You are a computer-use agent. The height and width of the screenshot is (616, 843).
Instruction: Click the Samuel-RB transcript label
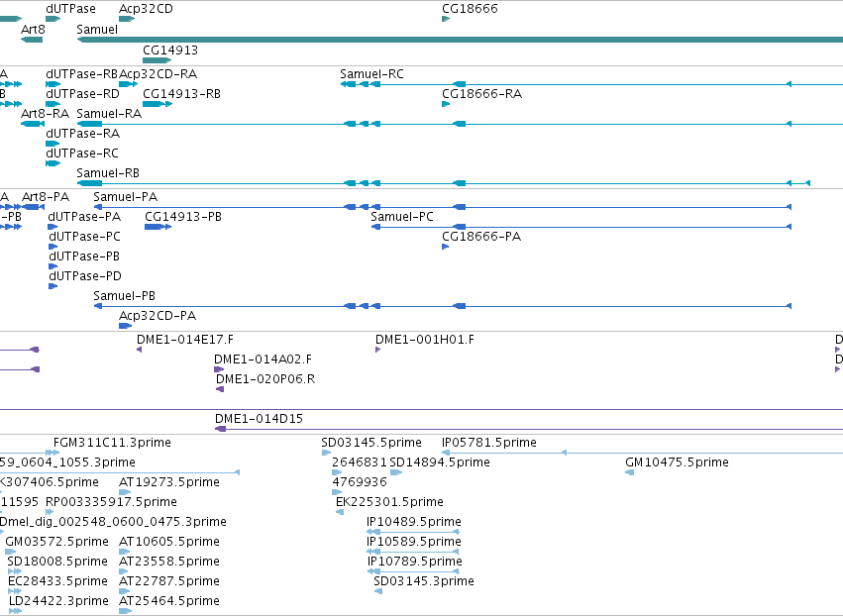(108, 173)
